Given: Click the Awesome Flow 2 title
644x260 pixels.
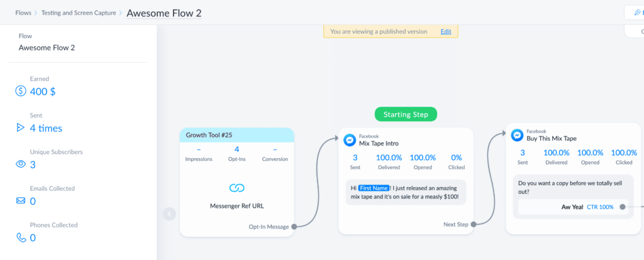Looking at the screenshot, I should (x=164, y=13).
